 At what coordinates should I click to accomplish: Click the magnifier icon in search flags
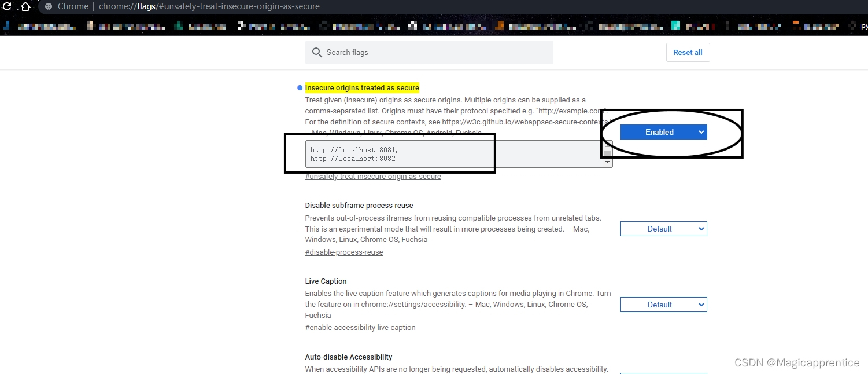click(317, 52)
